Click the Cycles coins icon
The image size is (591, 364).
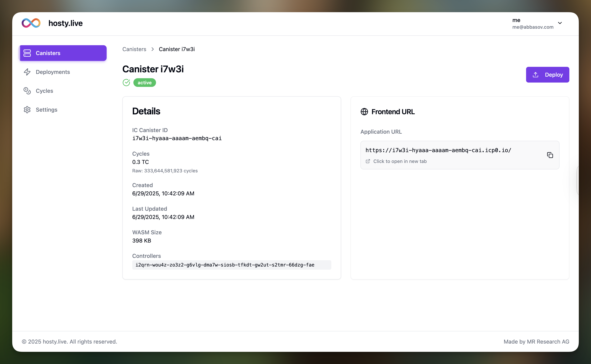click(27, 91)
